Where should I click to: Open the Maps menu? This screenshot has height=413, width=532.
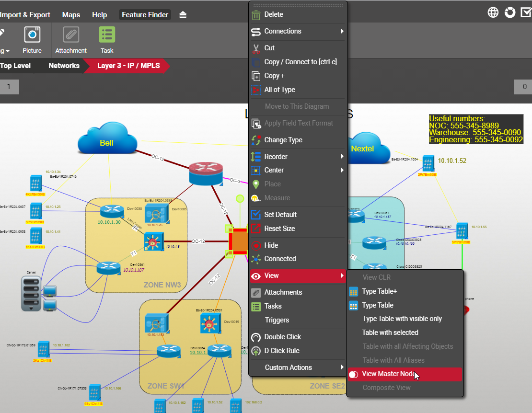click(x=71, y=15)
